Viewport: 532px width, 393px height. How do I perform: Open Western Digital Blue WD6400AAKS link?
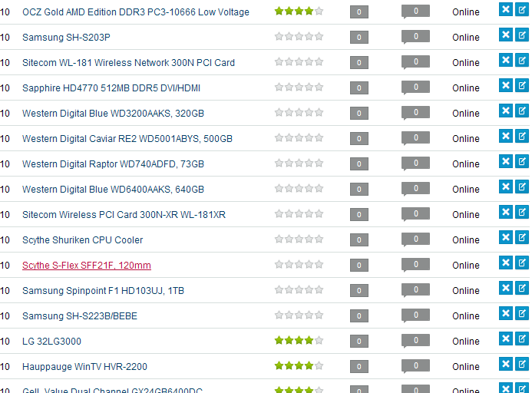(113, 190)
